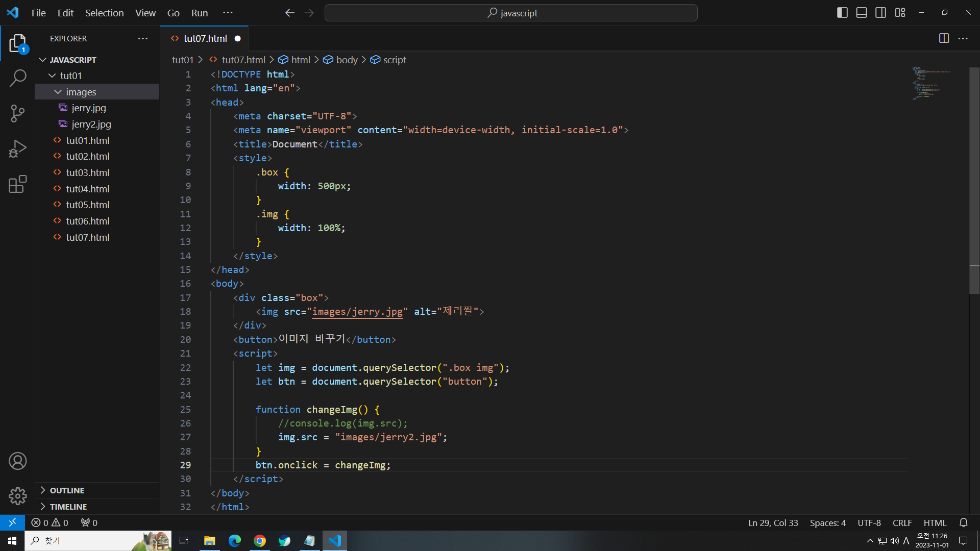Expand the OUTLINE section
The height and width of the screenshot is (551, 980).
[67, 490]
